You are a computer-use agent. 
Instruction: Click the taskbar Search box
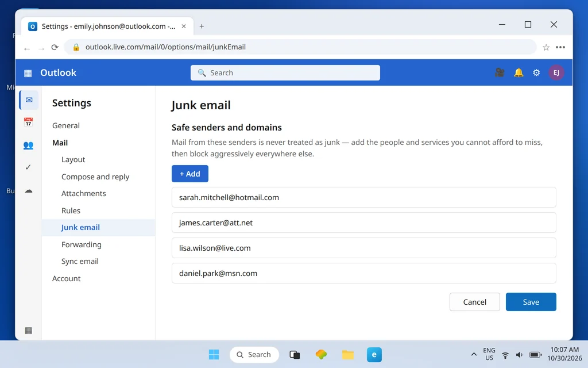254,354
